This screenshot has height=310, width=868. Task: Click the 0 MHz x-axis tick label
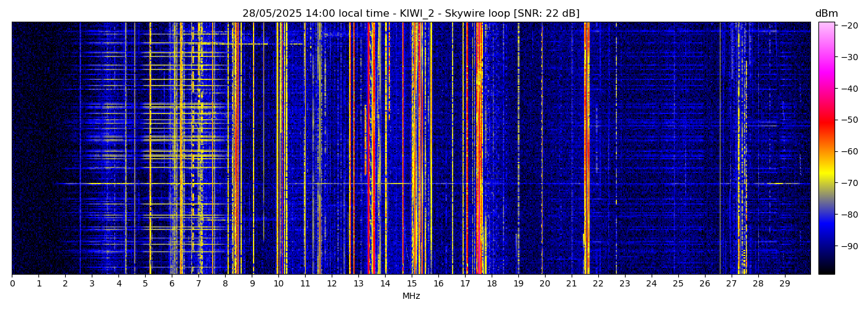(x=12, y=283)
